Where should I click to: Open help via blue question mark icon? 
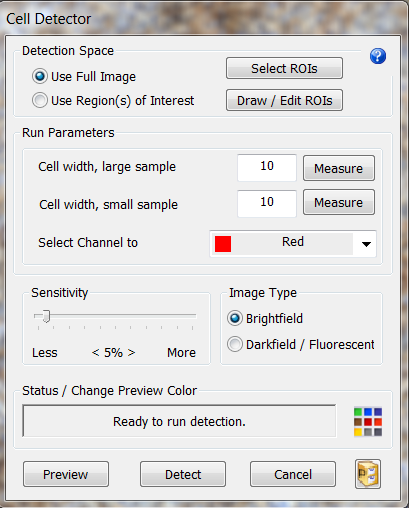[378, 56]
